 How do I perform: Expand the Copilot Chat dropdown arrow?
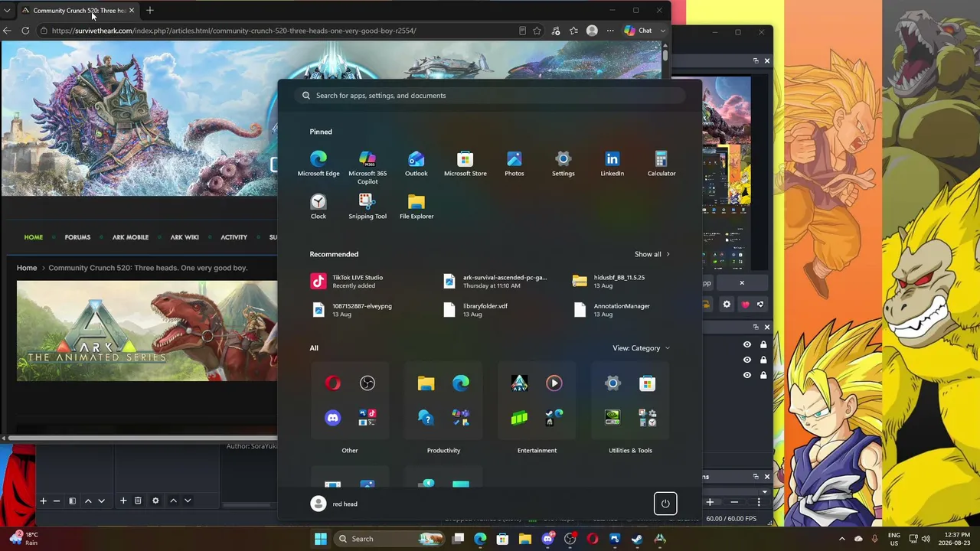tap(663, 31)
